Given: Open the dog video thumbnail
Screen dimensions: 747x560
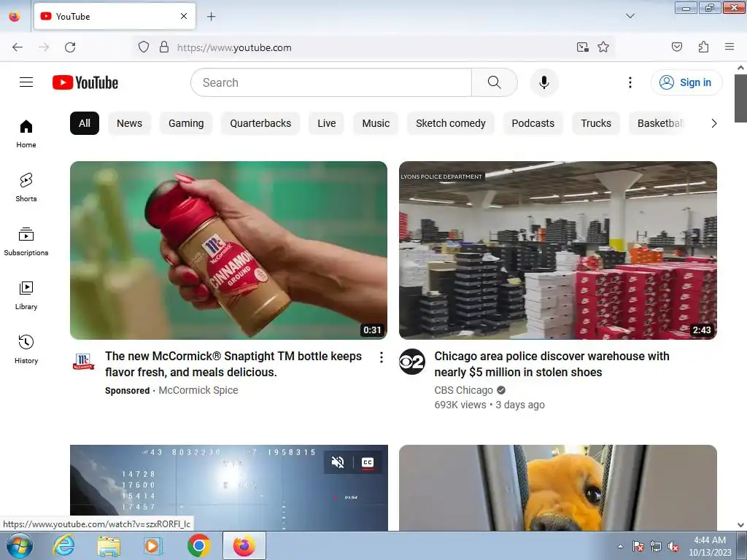Looking at the screenshot, I should point(558,488).
